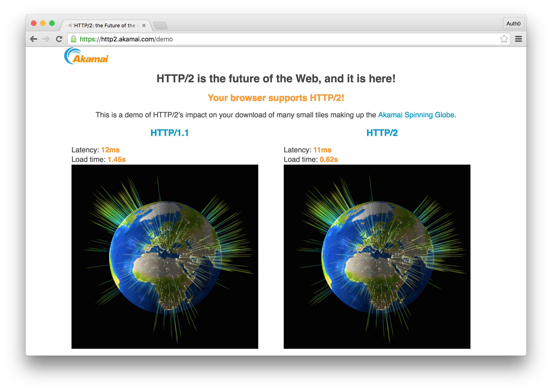Close the HTTP/2 tab
Image resolution: width=552 pixels, height=392 pixels.
[x=144, y=25]
